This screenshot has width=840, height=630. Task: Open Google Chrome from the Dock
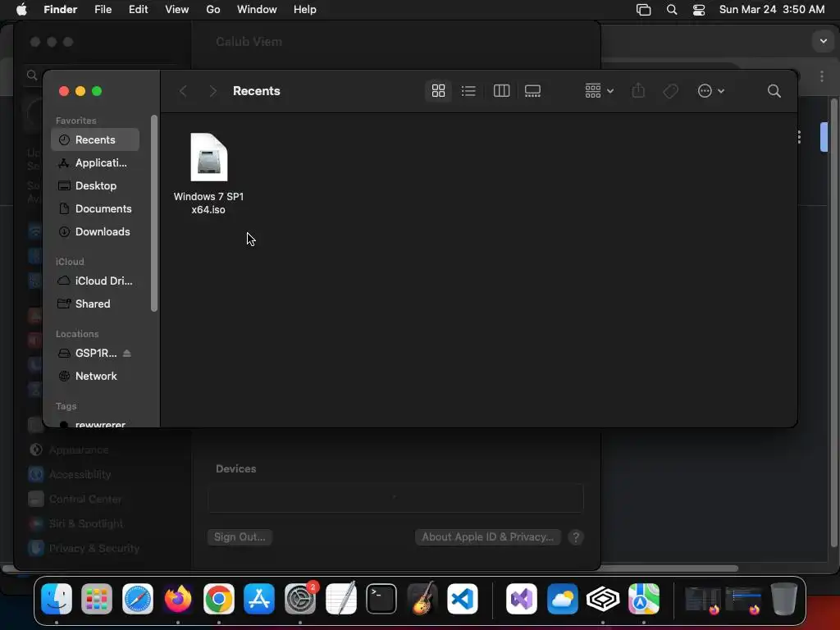click(218, 599)
